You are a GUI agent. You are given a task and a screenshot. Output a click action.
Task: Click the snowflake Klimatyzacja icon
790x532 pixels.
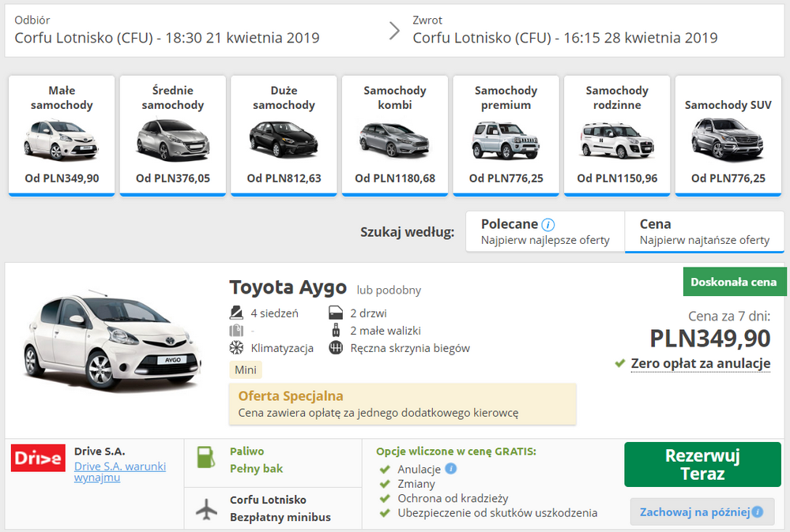(x=236, y=348)
